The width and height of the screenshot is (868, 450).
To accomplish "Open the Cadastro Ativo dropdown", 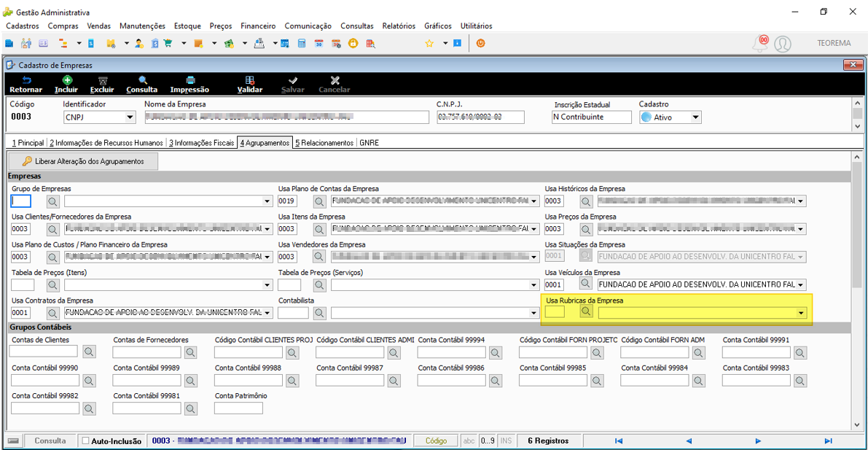I will (x=696, y=117).
